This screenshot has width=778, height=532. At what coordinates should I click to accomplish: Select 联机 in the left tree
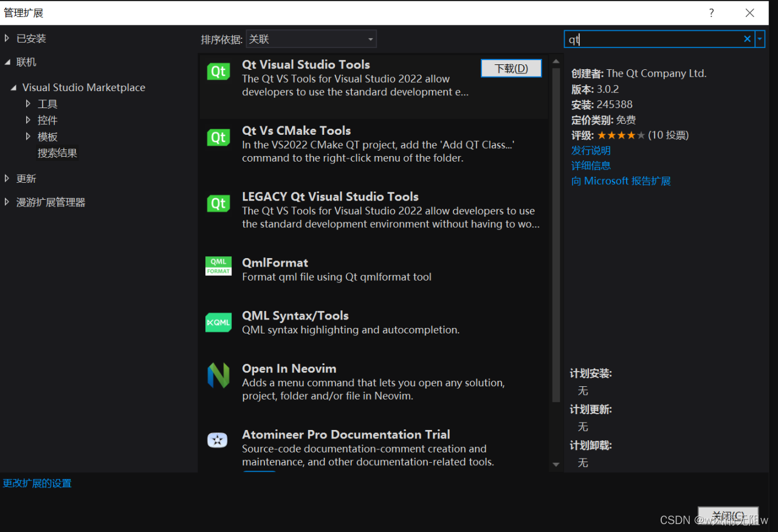click(x=26, y=62)
